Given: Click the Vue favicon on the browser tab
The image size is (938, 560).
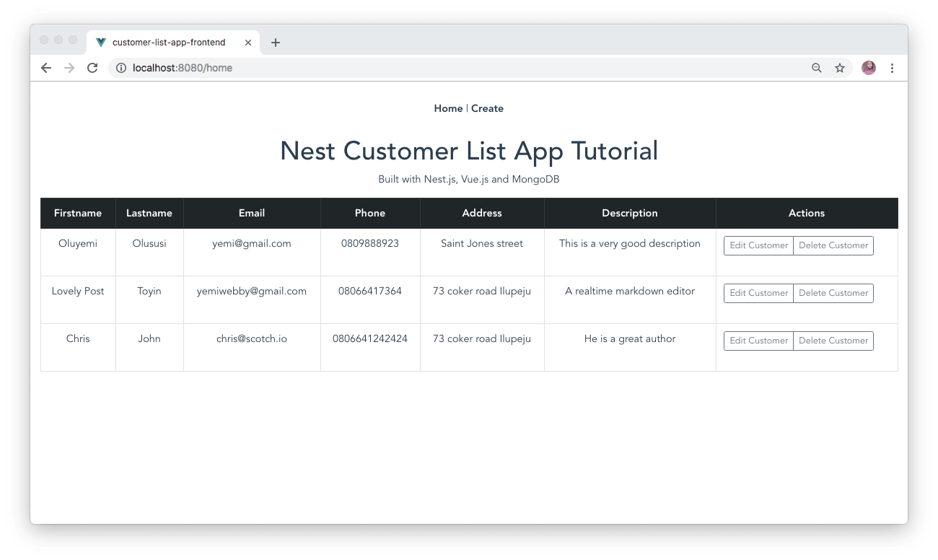Looking at the screenshot, I should [100, 42].
